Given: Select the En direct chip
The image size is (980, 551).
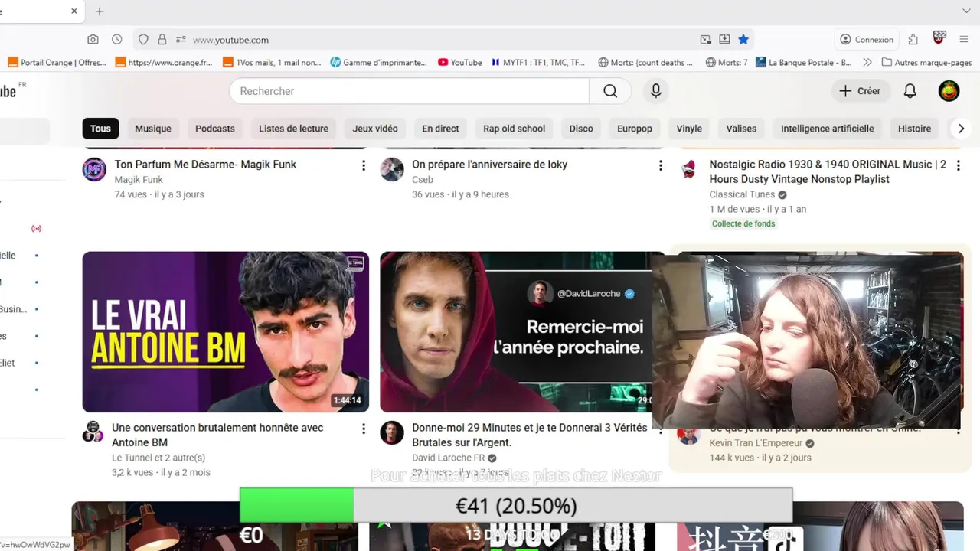Looking at the screenshot, I should [440, 129].
